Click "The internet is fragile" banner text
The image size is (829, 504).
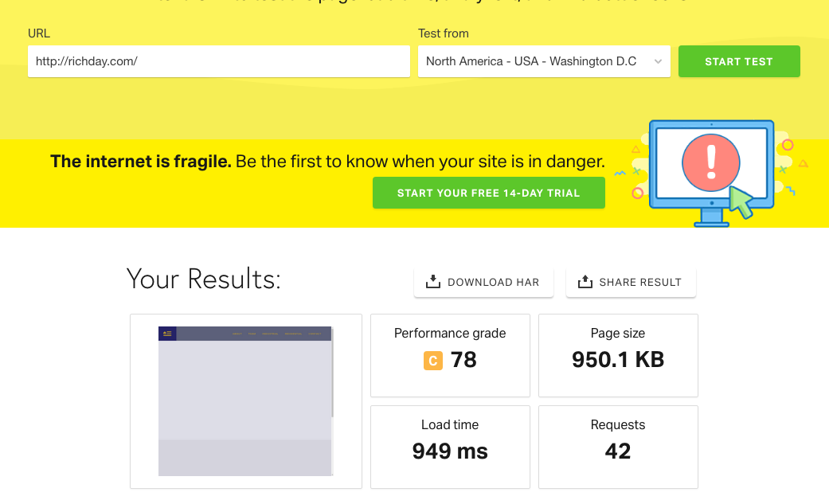pos(141,162)
